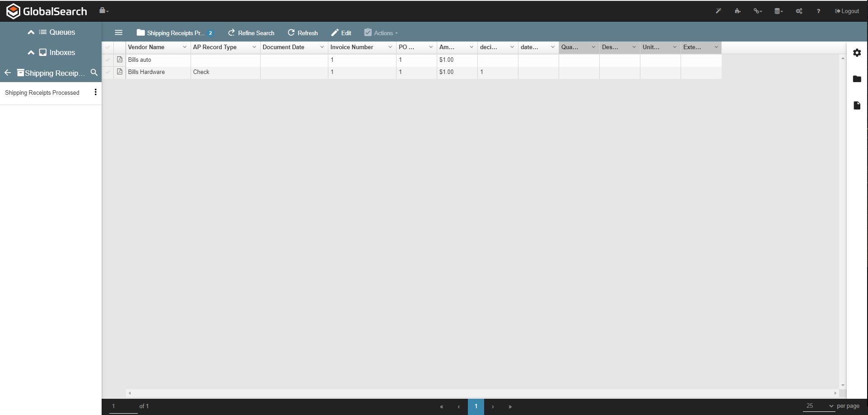Viewport: 868px width, 415px height.
Task: Select the Bills auto row checkbox
Action: point(107,60)
